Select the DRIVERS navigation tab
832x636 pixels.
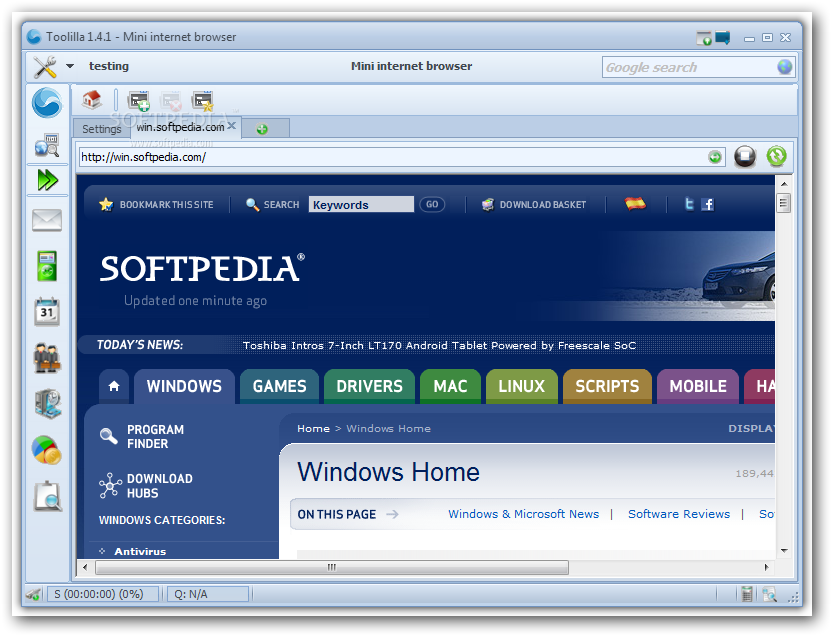[x=369, y=386]
